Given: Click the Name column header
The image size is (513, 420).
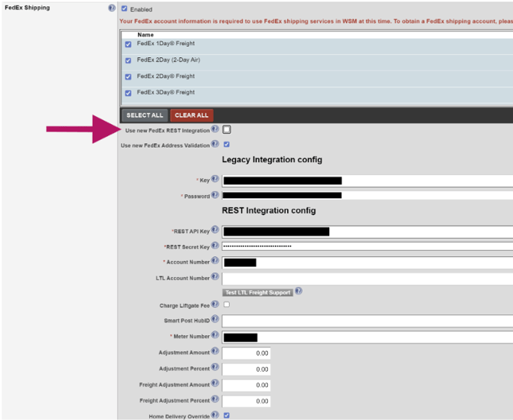Looking at the screenshot, I should click(x=145, y=34).
